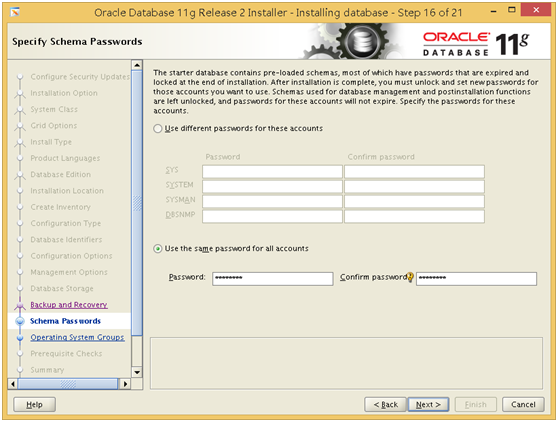Click the password hint lightbulb icon
Image resolution: width=558 pixels, height=422 pixels.
pyautogui.click(x=410, y=277)
